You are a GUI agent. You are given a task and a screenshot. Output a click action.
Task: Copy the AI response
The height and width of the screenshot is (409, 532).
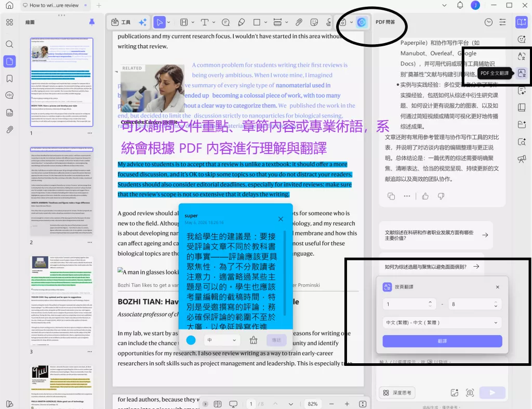pyautogui.click(x=391, y=196)
